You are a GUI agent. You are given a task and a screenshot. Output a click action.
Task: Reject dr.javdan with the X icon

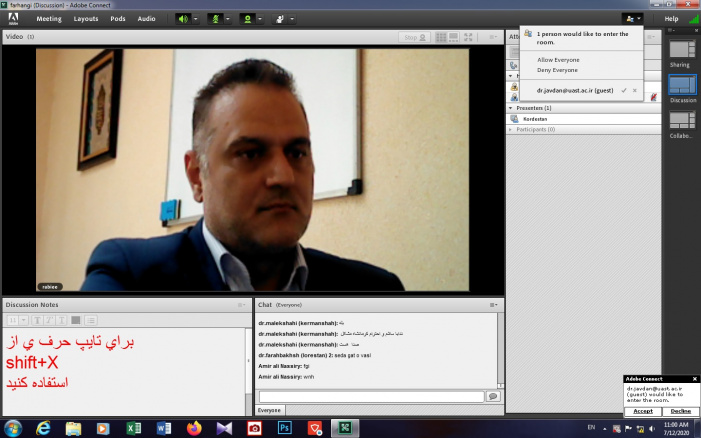click(635, 90)
